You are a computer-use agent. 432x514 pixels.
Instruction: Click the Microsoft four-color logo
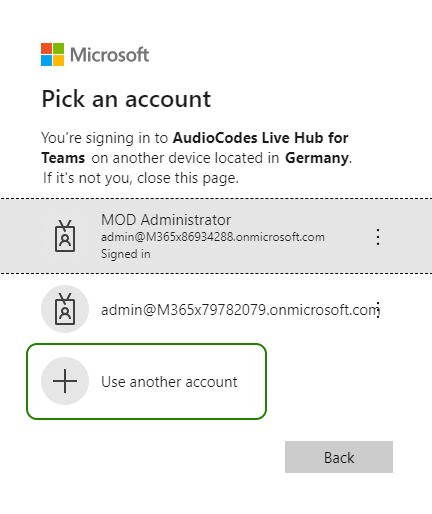(x=52, y=54)
